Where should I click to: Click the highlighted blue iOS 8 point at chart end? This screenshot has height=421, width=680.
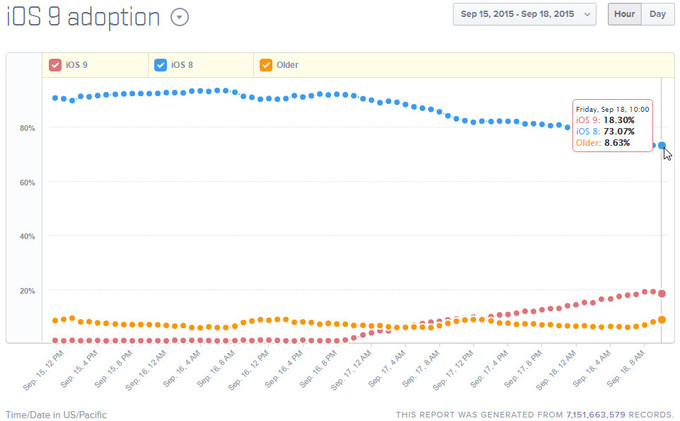pos(662,145)
